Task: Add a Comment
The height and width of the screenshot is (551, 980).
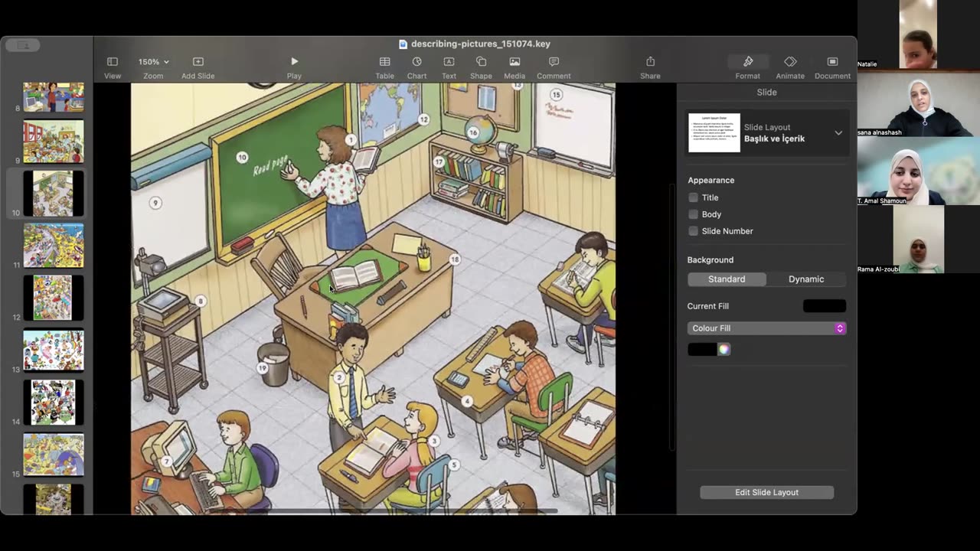Action: click(x=554, y=61)
